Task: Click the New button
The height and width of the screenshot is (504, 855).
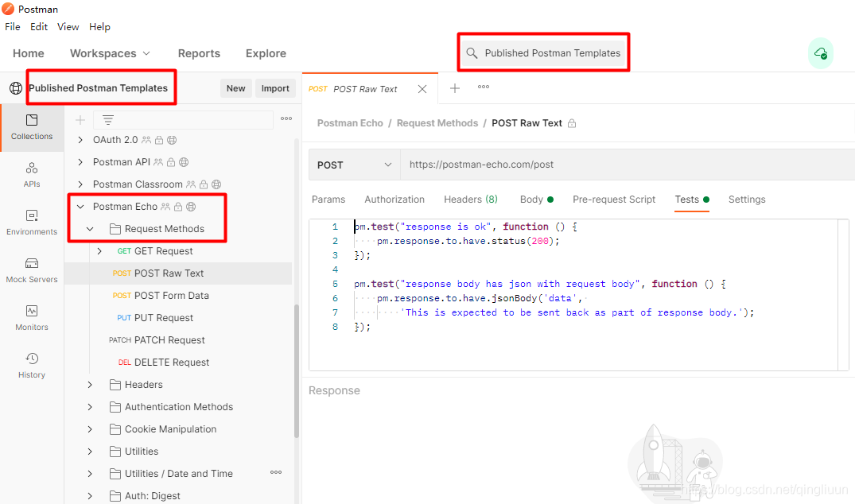Action: [236, 88]
